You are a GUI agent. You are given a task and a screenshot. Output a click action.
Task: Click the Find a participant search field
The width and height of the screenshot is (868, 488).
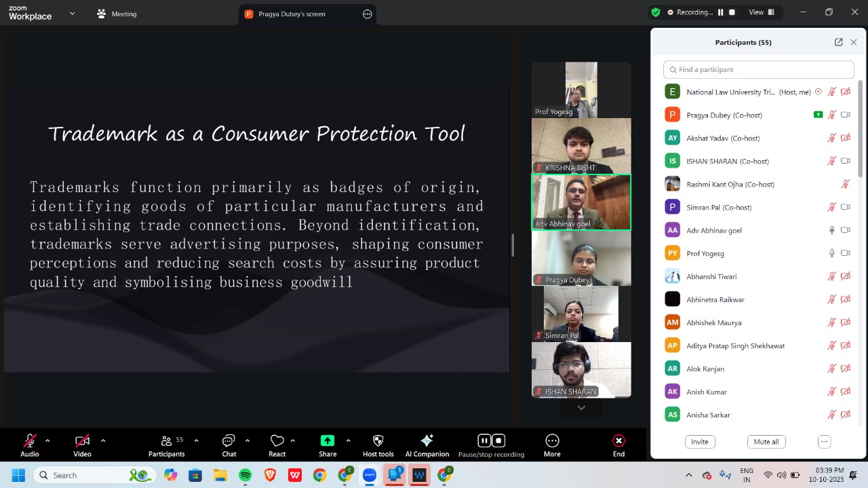[x=758, y=70]
